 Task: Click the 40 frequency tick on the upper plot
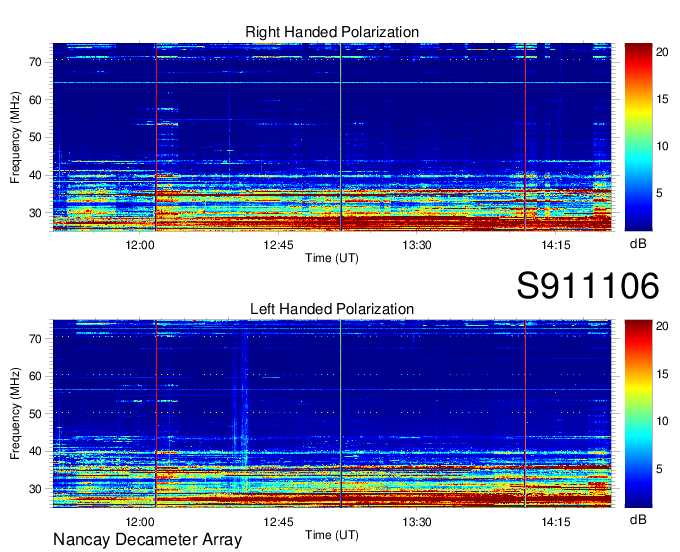pos(36,176)
